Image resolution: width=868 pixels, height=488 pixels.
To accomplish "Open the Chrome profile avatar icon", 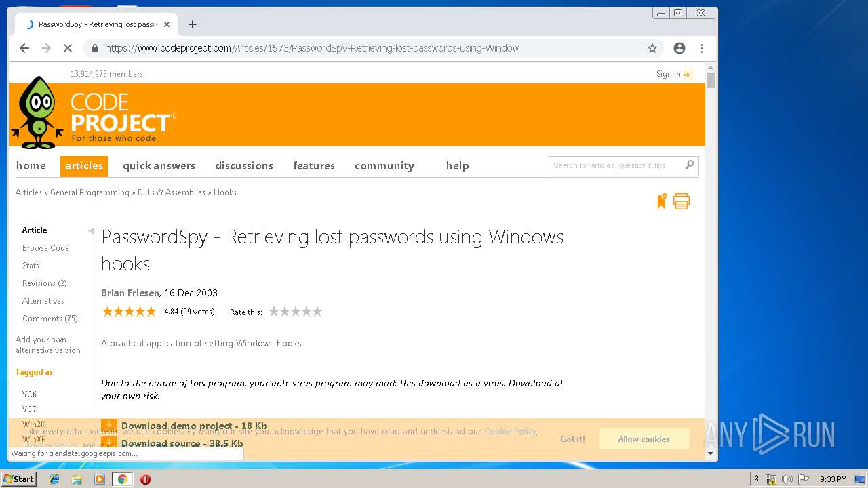I will coord(679,48).
